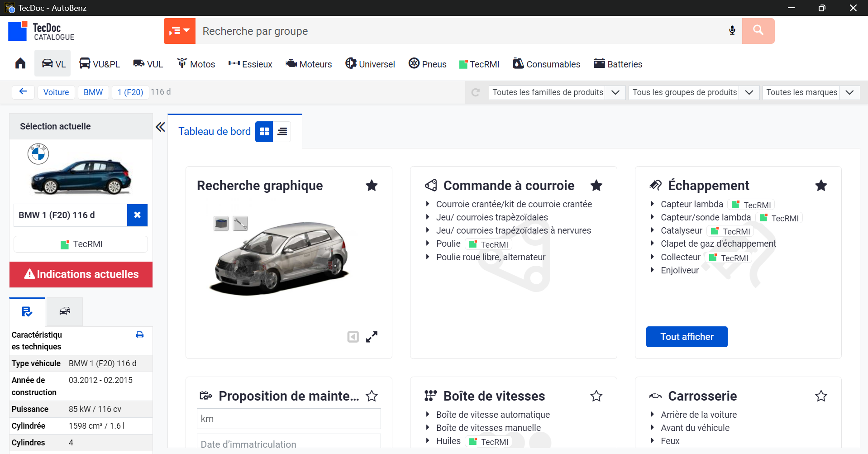Viewport: 868px width, 454px height.
Task: Click the previous arrow in graphic search
Action: click(x=353, y=337)
